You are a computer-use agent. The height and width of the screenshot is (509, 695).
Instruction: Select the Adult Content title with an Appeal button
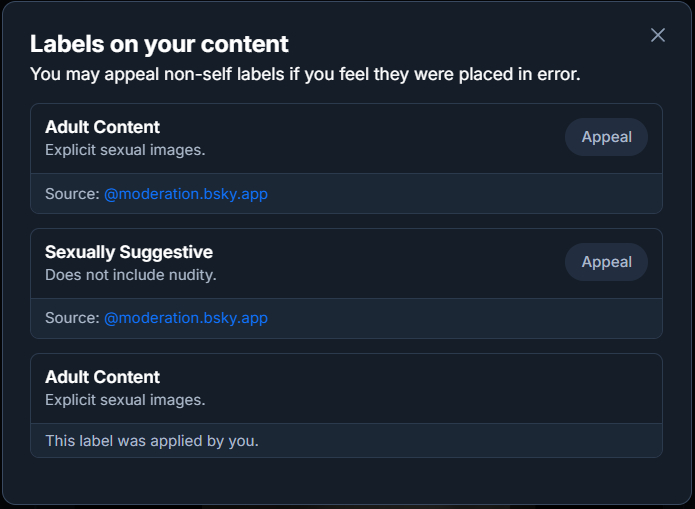[102, 127]
